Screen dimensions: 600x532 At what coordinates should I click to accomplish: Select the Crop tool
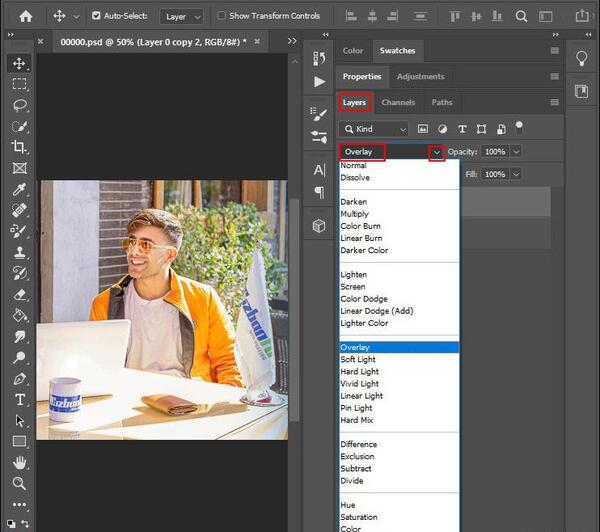tap(19, 147)
